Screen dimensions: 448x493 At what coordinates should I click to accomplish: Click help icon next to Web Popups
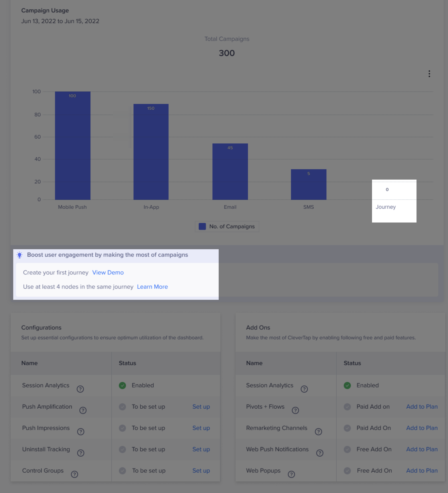coord(291,474)
